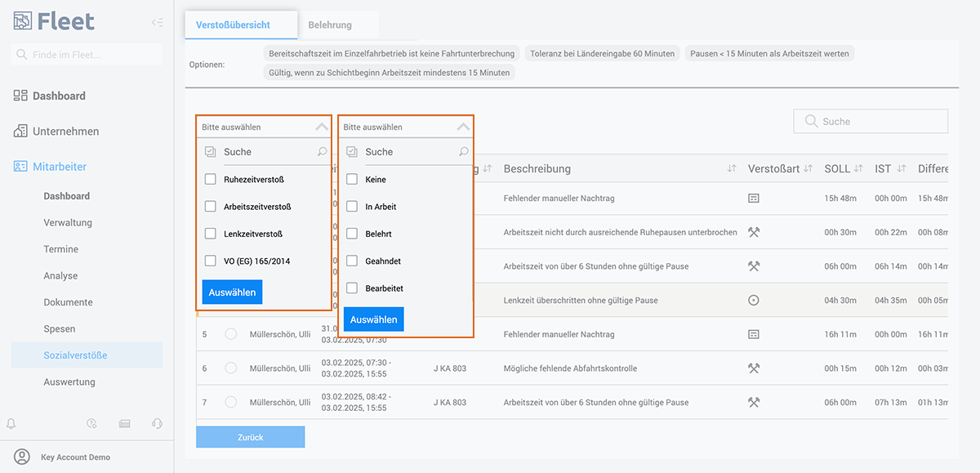Collapse the dropdown listing Ruhezeitverstoß options
Screen dimensions: 980x473
click(x=322, y=127)
